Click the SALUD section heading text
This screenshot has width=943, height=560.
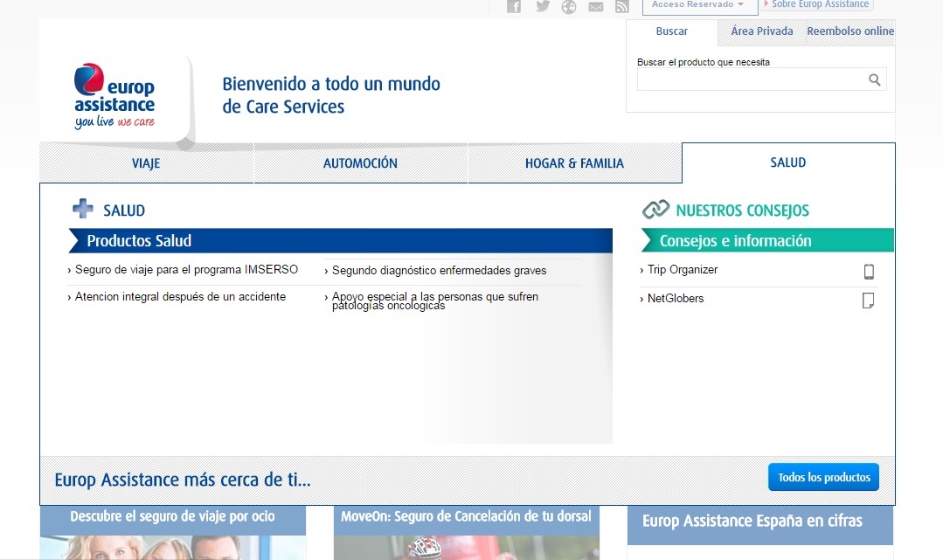[x=124, y=211]
